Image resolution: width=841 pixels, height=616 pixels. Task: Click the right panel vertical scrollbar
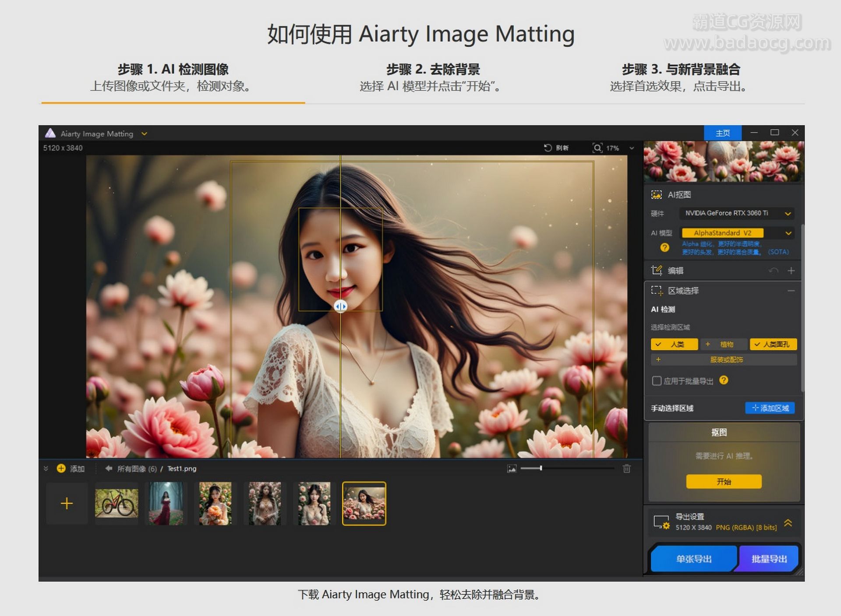click(x=802, y=308)
